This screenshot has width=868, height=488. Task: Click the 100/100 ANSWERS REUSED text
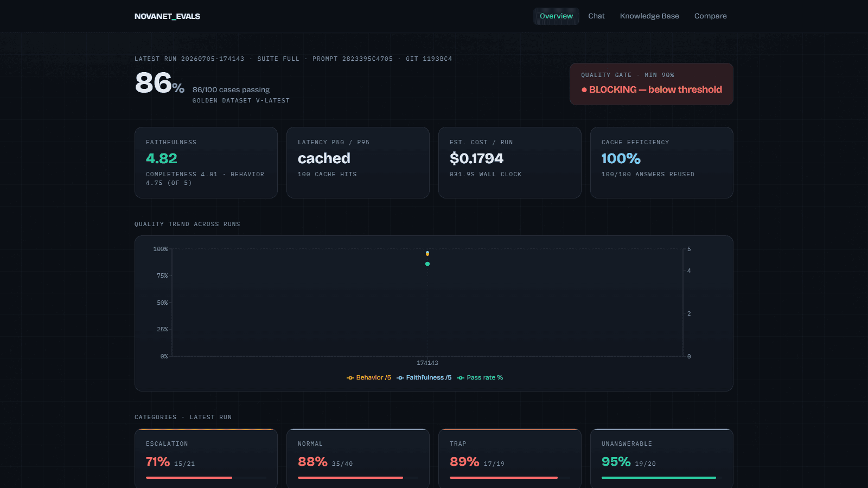coord(648,175)
